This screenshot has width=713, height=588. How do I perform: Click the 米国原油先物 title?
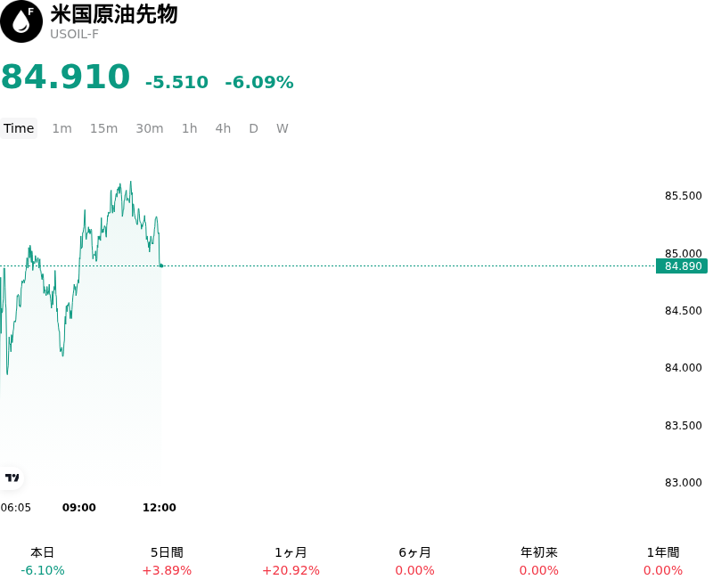coord(114,14)
